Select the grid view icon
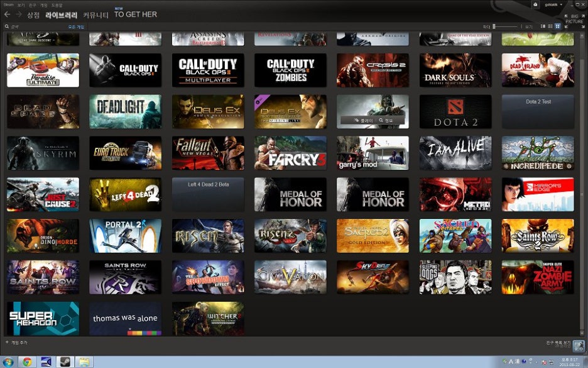 point(558,26)
